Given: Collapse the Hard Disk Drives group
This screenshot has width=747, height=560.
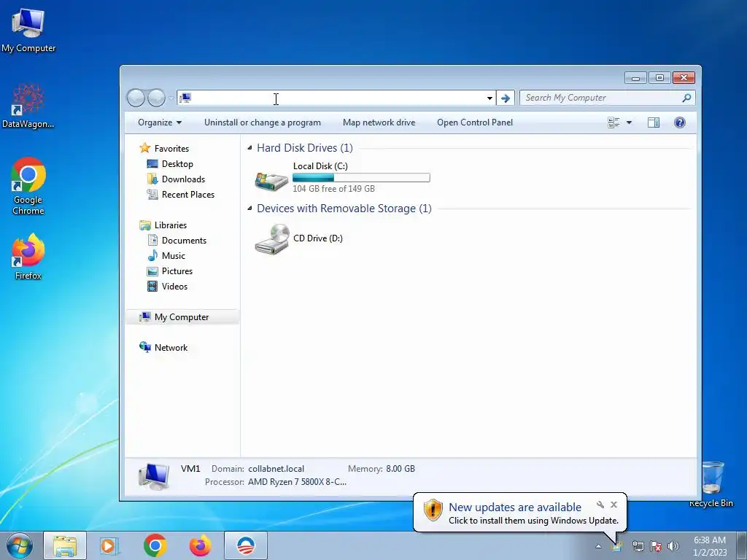Looking at the screenshot, I should click(x=249, y=148).
